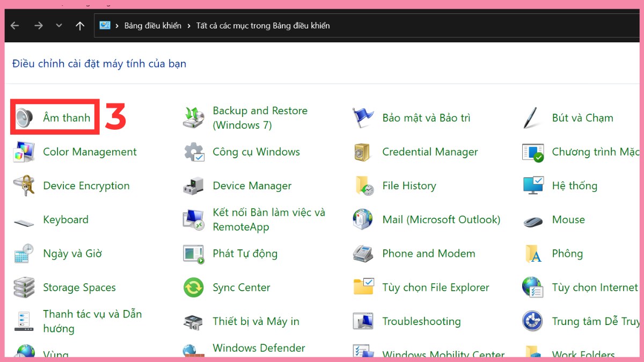
Task: Expand the root breadcrumb chevron after the Control Panel icon
Action: pos(117,26)
